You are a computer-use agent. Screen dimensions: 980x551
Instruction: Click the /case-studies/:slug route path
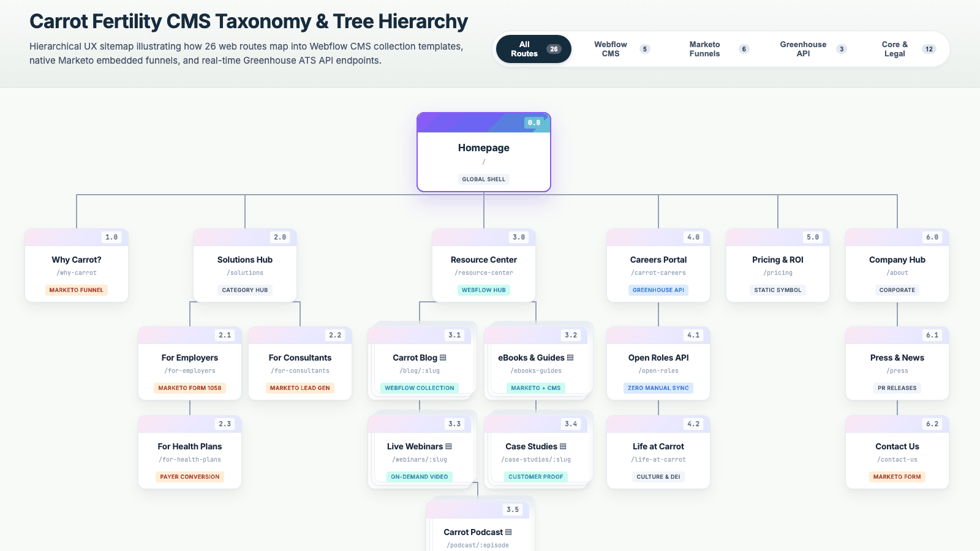[536, 460]
